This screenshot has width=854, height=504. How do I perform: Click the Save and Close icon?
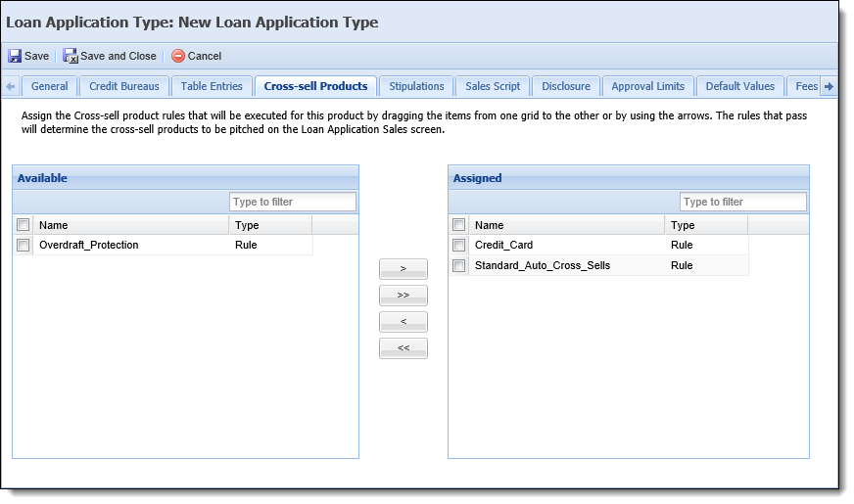tap(71, 56)
